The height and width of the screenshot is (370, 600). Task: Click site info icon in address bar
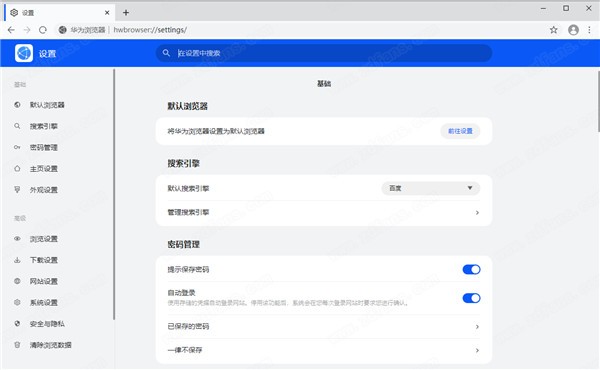coord(62,30)
